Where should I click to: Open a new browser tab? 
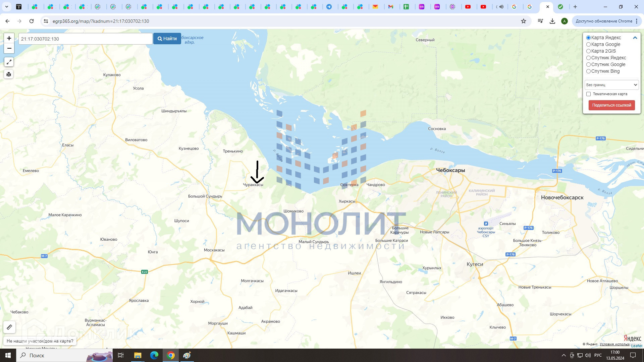575,7
